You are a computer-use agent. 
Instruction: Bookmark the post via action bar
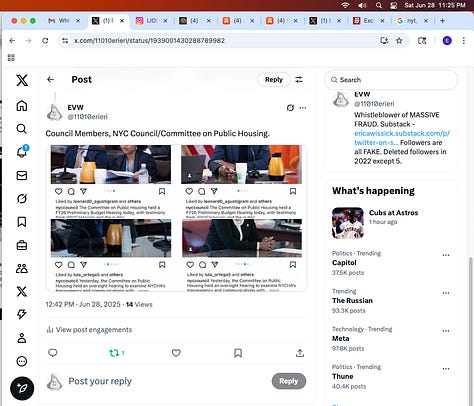click(x=238, y=353)
